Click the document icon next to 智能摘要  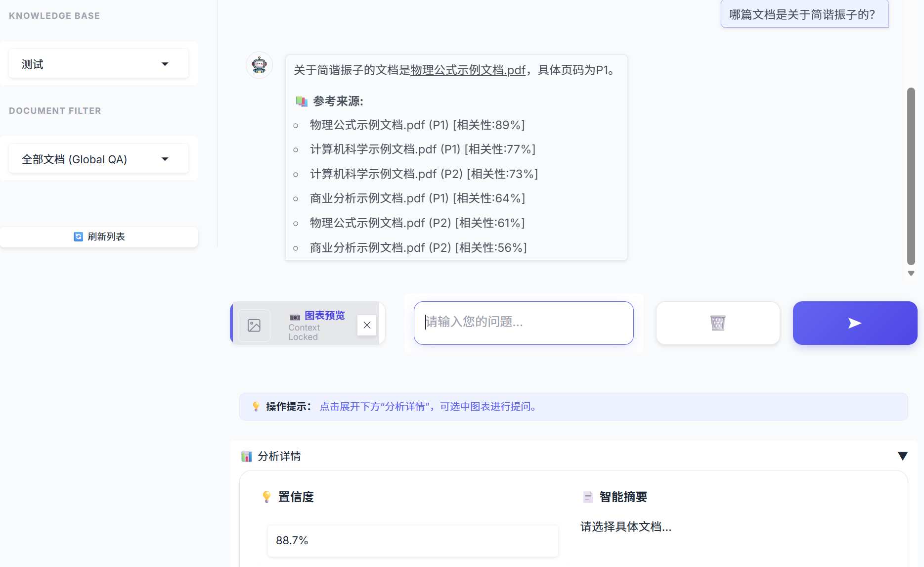pos(587,497)
